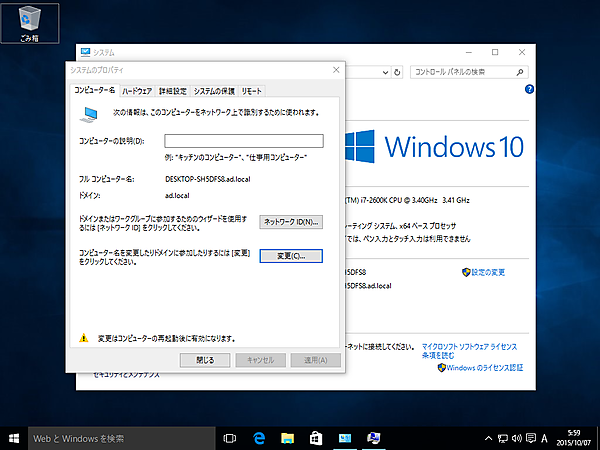600x450 pixels.
Task: Click the Windows Start button
Action: [14, 438]
